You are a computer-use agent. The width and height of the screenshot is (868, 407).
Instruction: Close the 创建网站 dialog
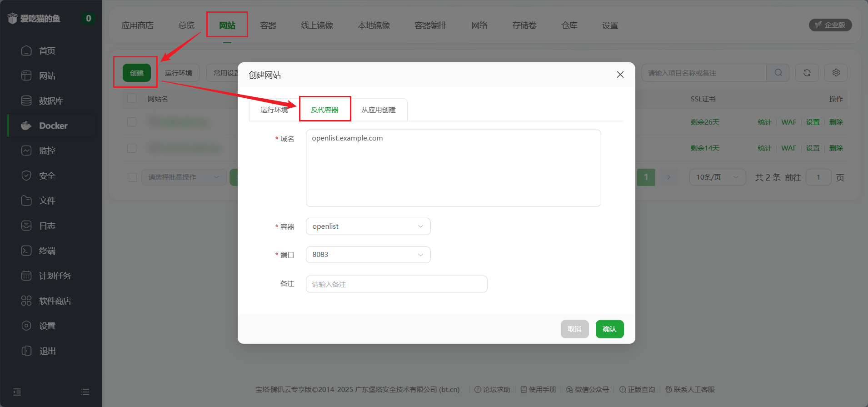(620, 75)
